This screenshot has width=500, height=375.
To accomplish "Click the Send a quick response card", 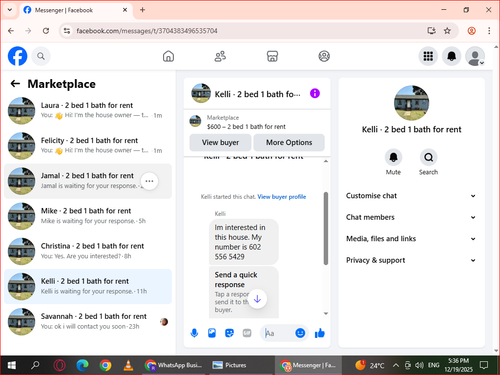I will click(244, 292).
